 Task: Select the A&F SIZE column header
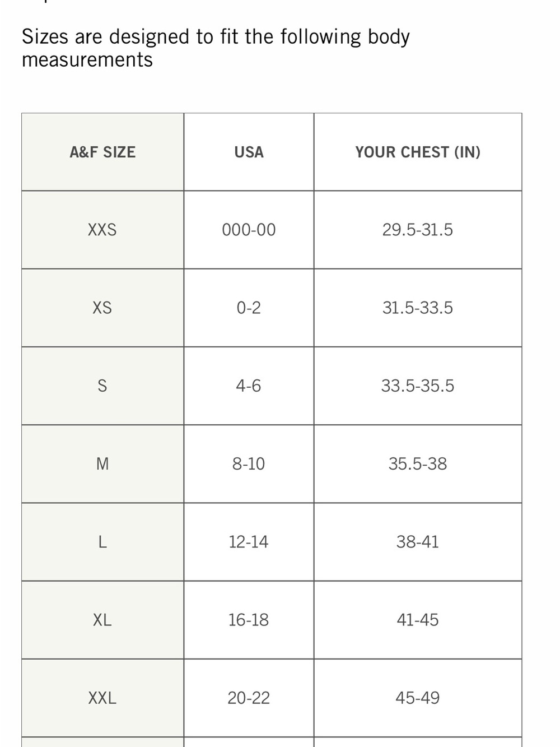pos(102,152)
